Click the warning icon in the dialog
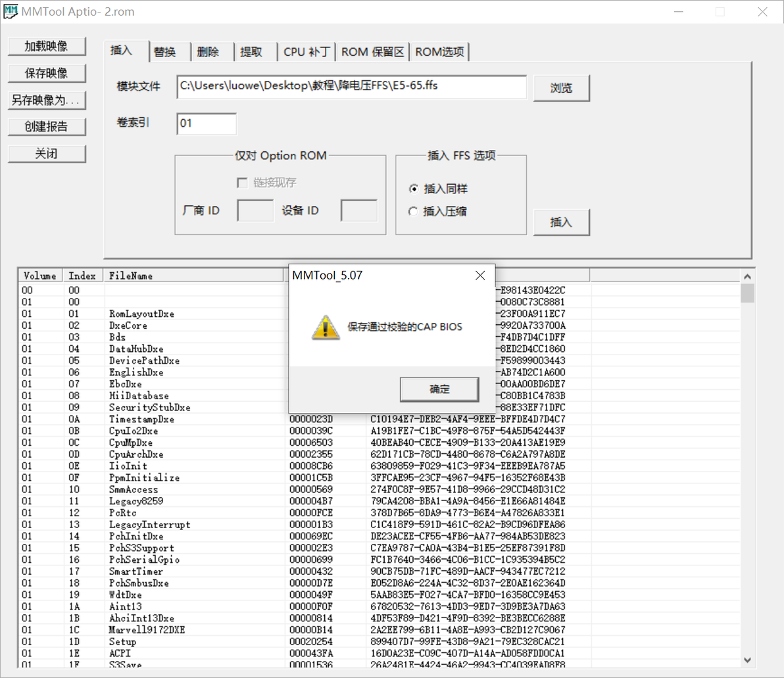 click(326, 328)
